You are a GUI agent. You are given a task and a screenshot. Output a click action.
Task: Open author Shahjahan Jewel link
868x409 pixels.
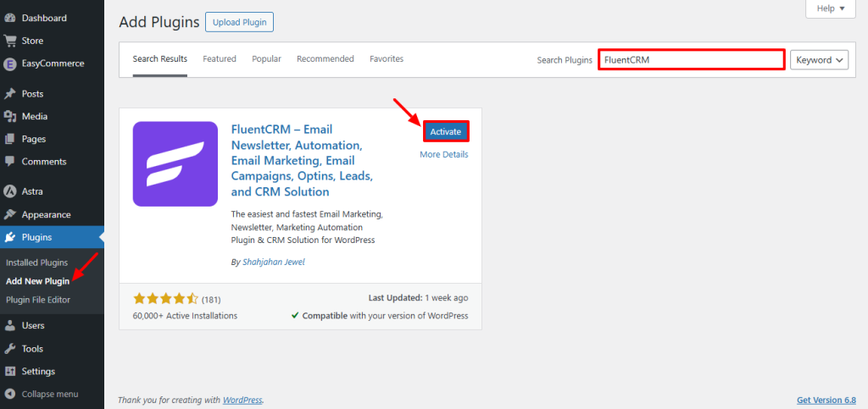tap(274, 262)
